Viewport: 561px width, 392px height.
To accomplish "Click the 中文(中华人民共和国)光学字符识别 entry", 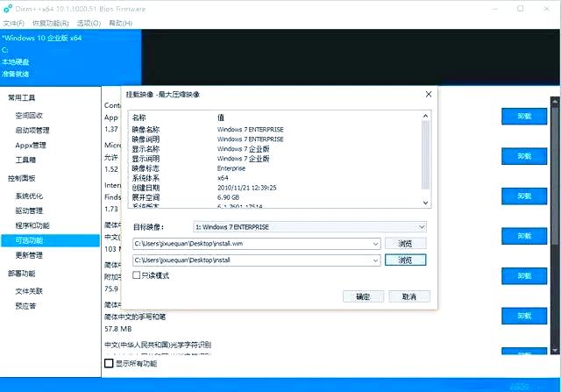I will 158,345.
